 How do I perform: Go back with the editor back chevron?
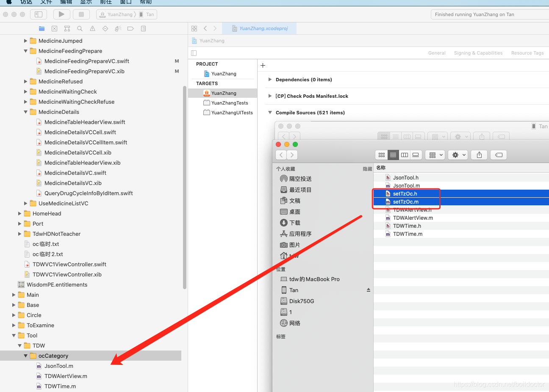(x=205, y=28)
